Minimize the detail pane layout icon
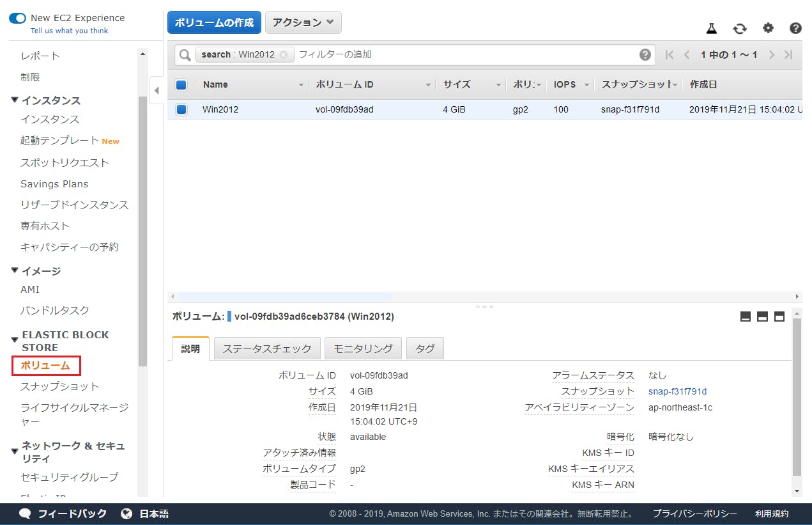The height and width of the screenshot is (525, 812). (745, 317)
